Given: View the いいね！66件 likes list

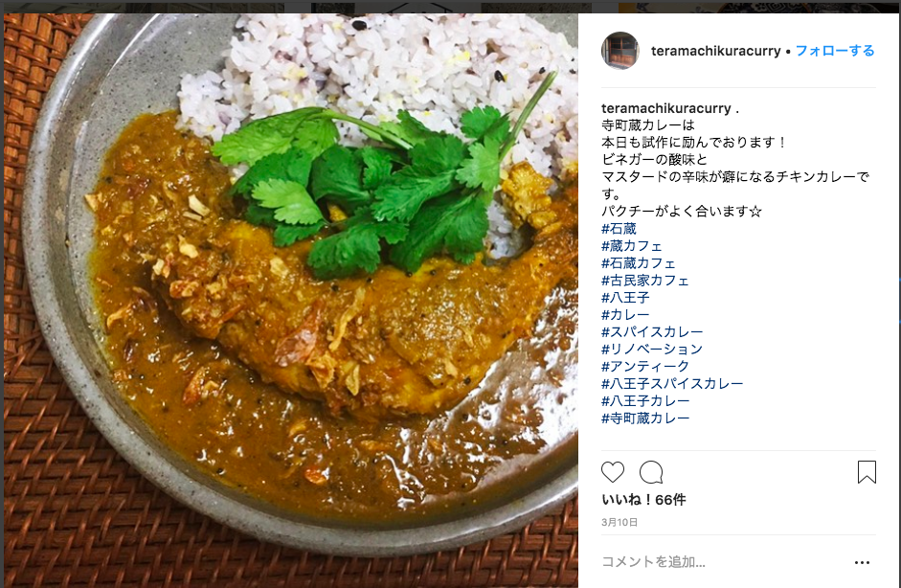Looking at the screenshot, I should (x=643, y=500).
